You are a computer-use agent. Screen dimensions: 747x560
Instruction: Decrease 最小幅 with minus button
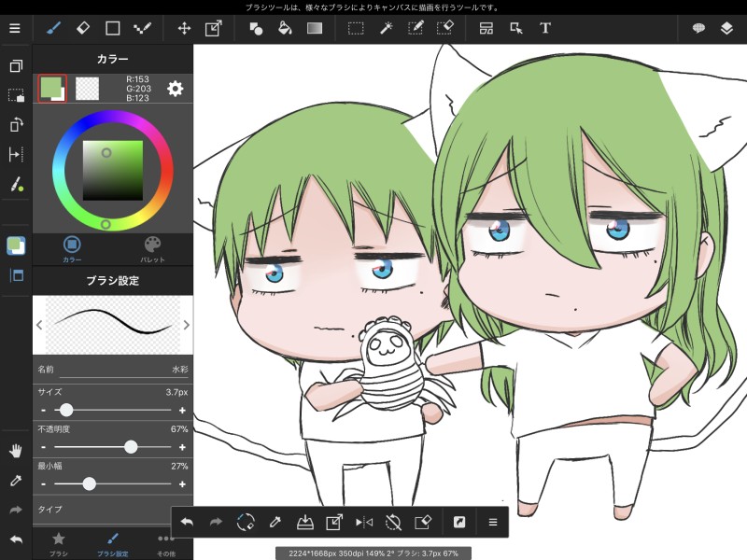43,484
